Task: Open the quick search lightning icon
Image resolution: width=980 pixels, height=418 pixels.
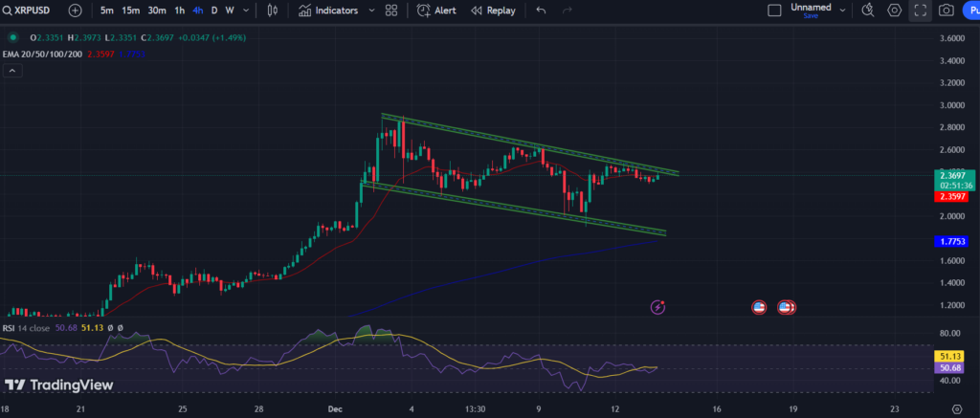Action: pyautogui.click(x=868, y=11)
